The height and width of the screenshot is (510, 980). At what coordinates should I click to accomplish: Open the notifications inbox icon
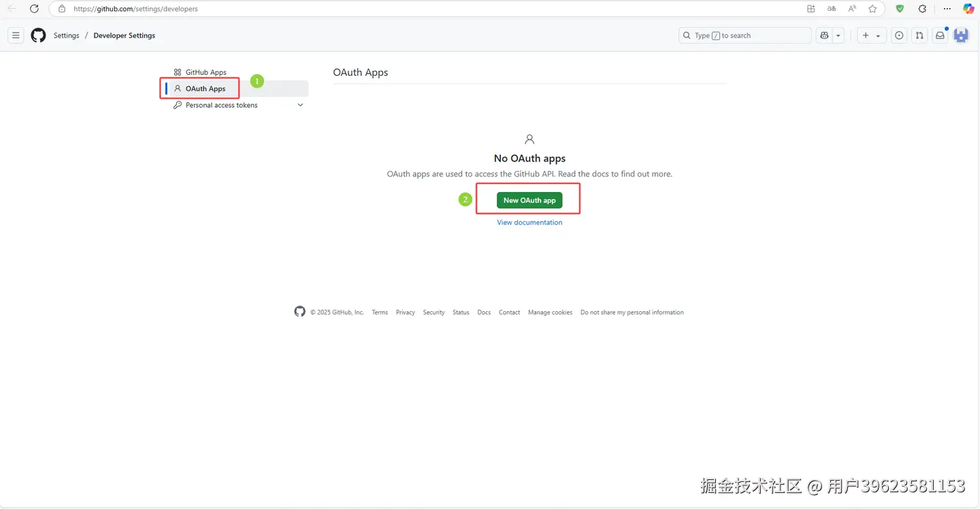(x=940, y=35)
